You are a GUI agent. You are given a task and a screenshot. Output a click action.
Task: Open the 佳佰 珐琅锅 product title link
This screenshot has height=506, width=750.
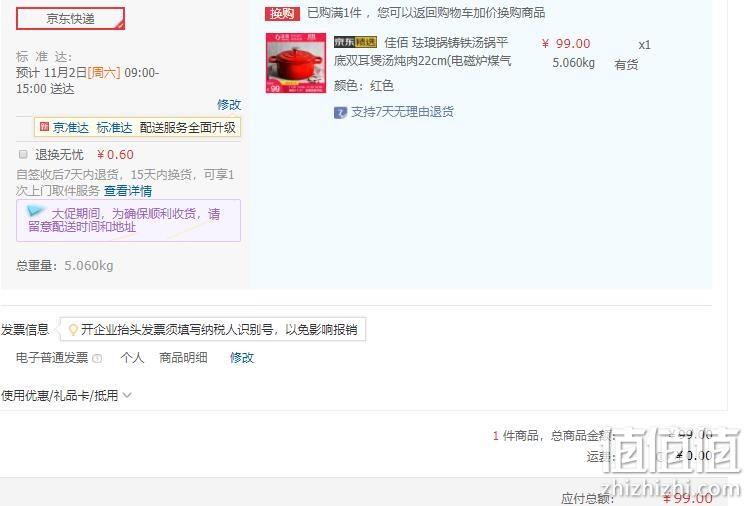423,52
